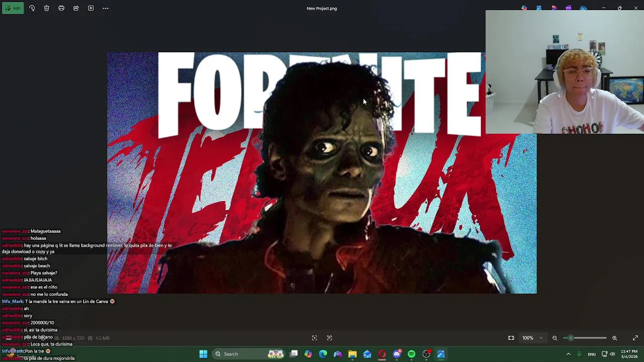Open Spotify on the taskbar
The image size is (644, 362).
click(412, 354)
